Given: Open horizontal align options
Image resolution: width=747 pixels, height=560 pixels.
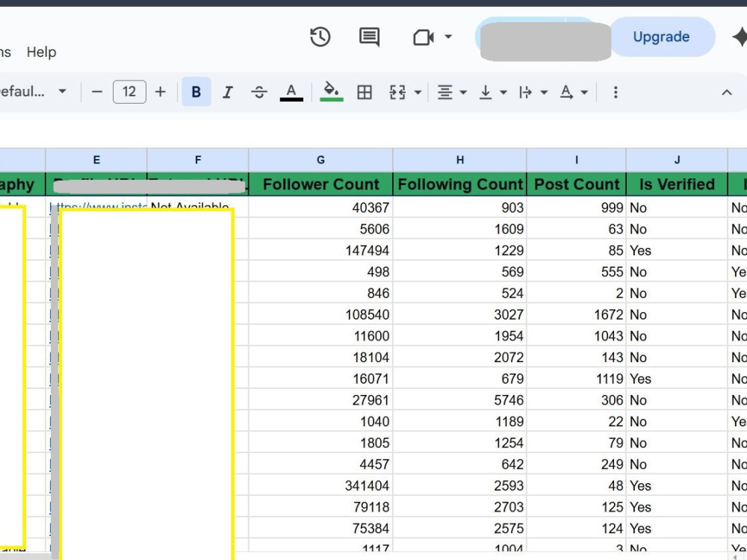Looking at the screenshot, I should pyautogui.click(x=452, y=92).
